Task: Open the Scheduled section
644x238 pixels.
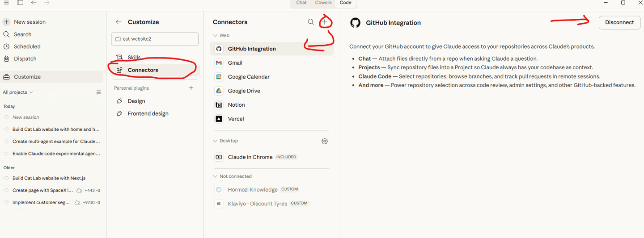Action: (27, 46)
